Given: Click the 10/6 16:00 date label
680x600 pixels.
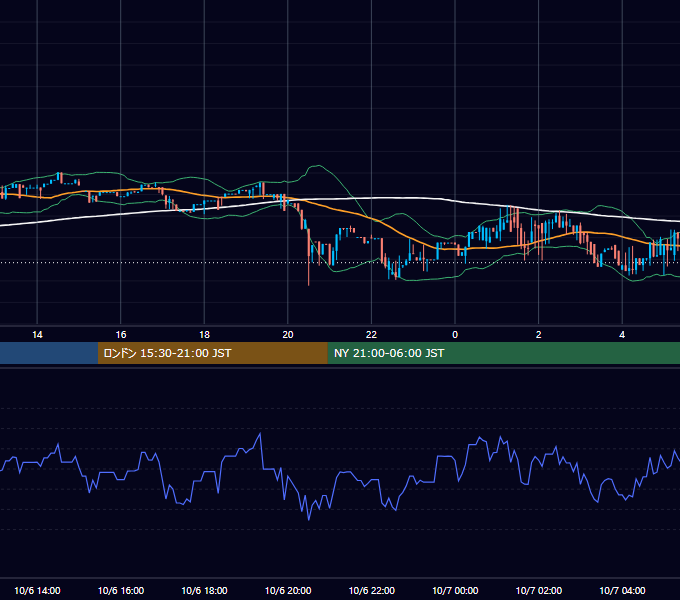Looking at the screenshot, I should 121,590.
